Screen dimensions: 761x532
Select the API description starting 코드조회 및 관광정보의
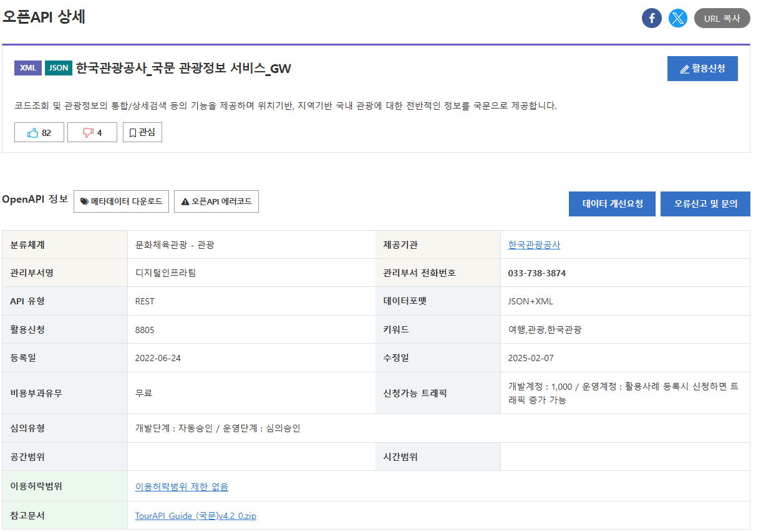286,105
